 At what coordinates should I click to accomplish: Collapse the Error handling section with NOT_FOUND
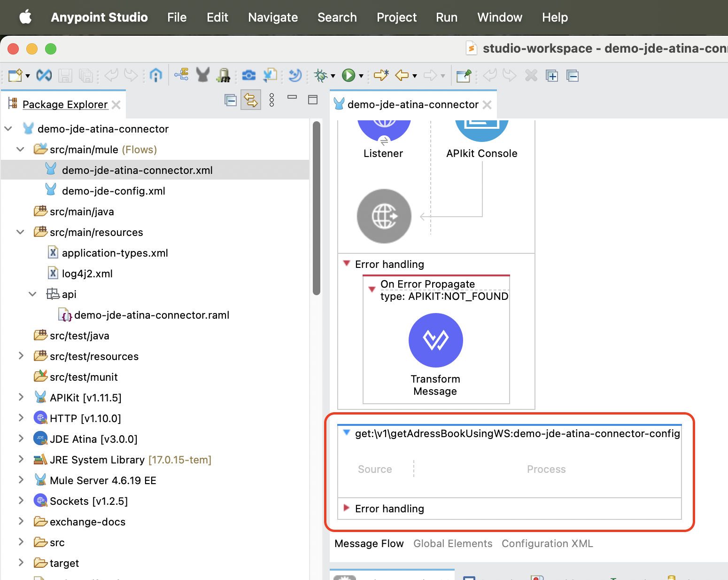click(347, 264)
